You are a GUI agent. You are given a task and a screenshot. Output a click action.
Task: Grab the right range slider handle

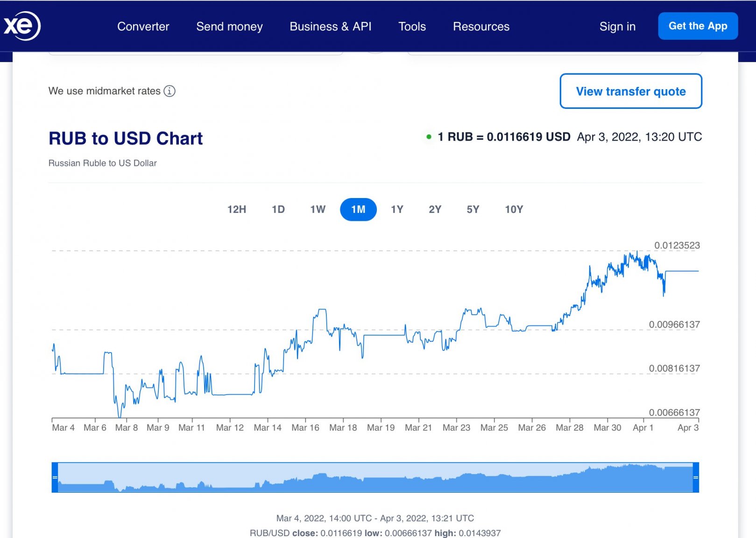pos(696,477)
